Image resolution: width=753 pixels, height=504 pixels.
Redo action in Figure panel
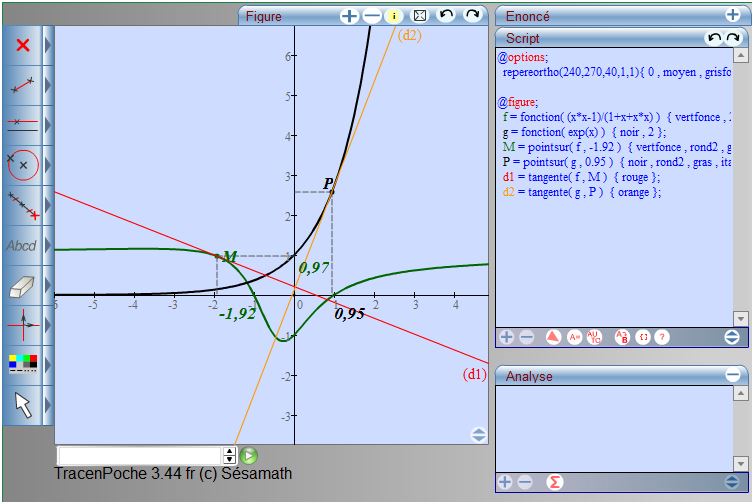[473, 15]
